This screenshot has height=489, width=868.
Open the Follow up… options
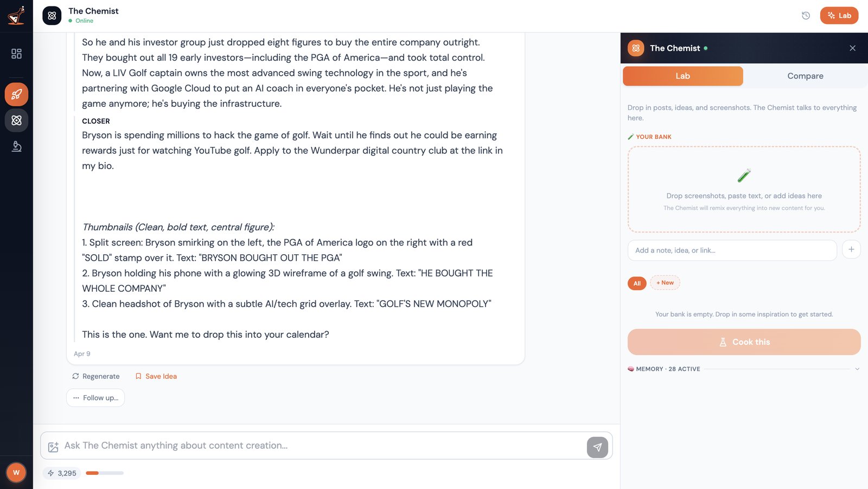pyautogui.click(x=95, y=398)
